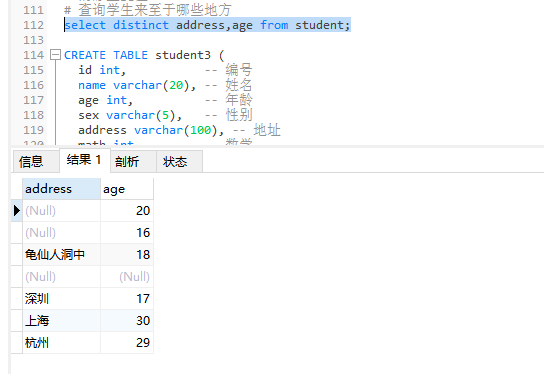Place cursor in select distinct query line
The width and height of the screenshot is (544, 374).
(x=207, y=25)
